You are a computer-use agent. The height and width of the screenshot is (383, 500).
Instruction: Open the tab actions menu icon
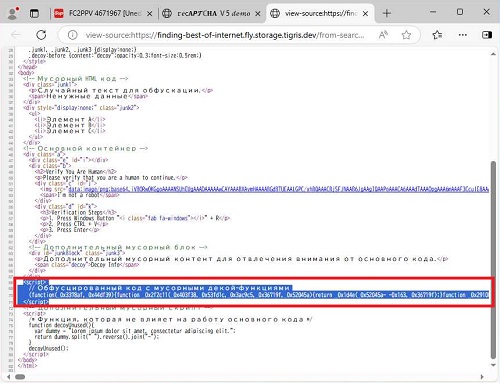point(34,13)
